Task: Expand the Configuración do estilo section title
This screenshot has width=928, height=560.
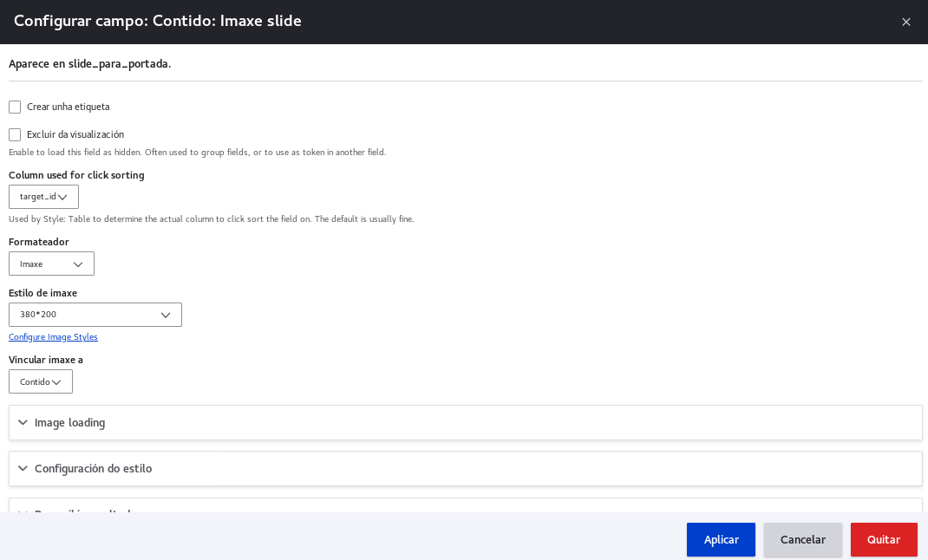Action: tap(93, 469)
